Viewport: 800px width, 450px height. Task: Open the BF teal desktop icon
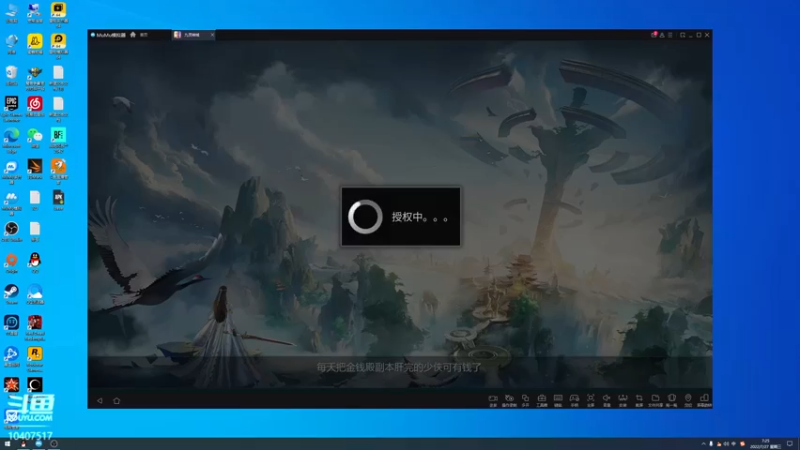(x=58, y=140)
